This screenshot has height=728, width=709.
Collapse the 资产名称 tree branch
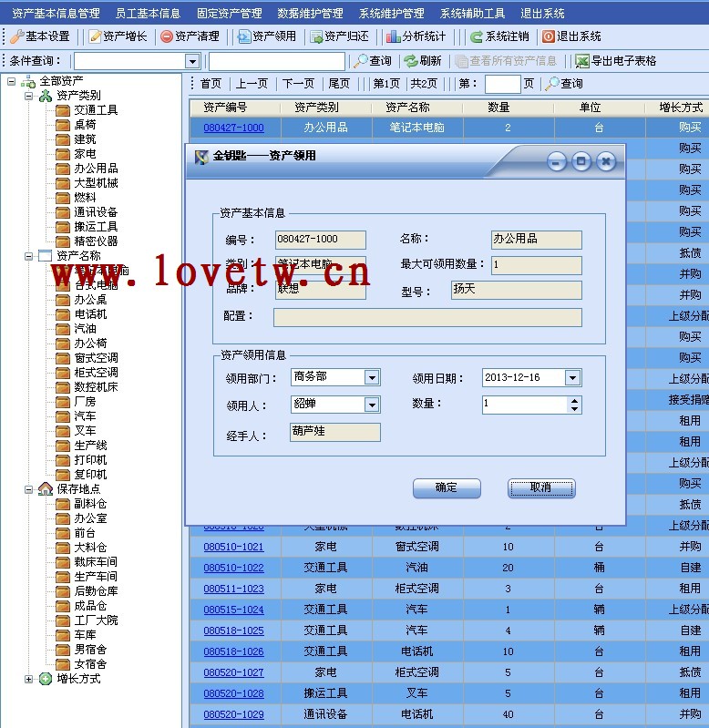[29, 256]
